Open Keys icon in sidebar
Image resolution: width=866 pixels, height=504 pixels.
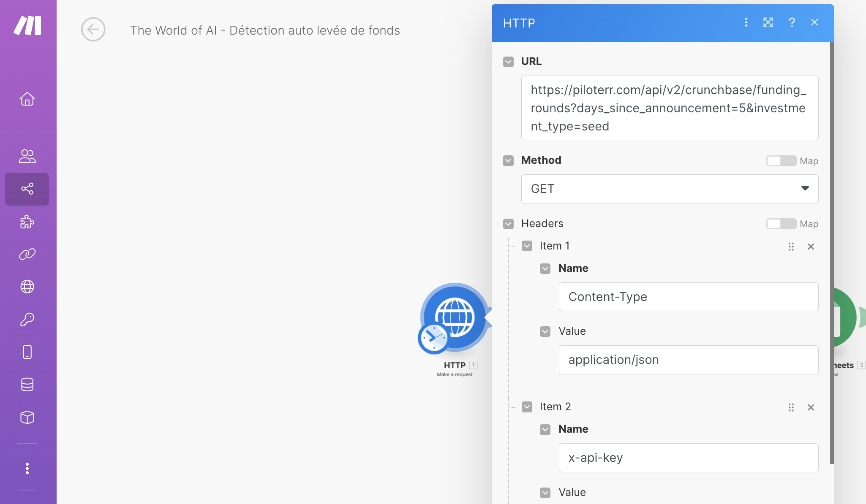(27, 320)
